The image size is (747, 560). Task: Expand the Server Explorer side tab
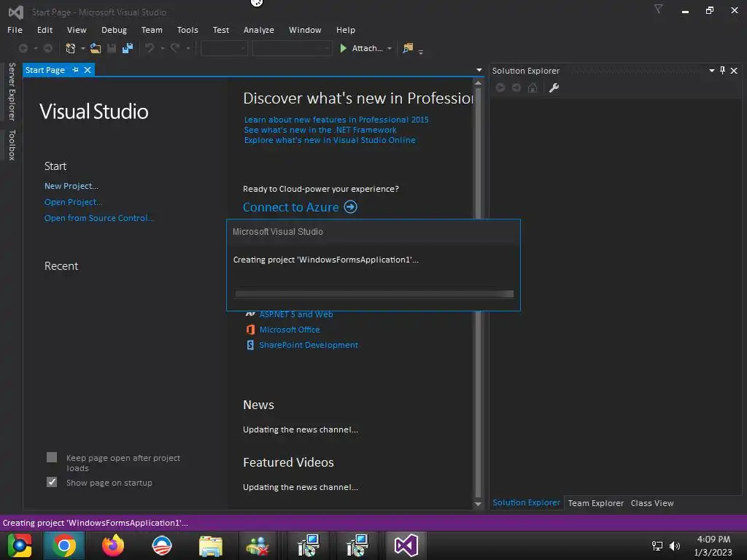[x=12, y=92]
